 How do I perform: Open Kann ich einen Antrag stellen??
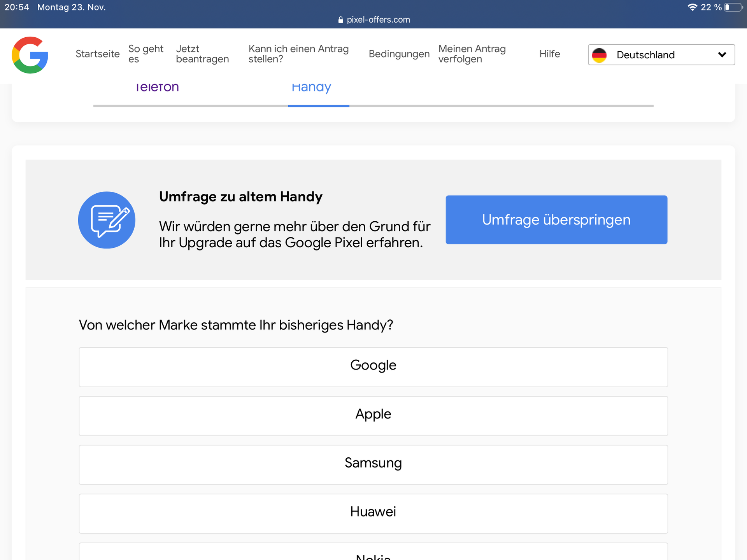click(299, 54)
